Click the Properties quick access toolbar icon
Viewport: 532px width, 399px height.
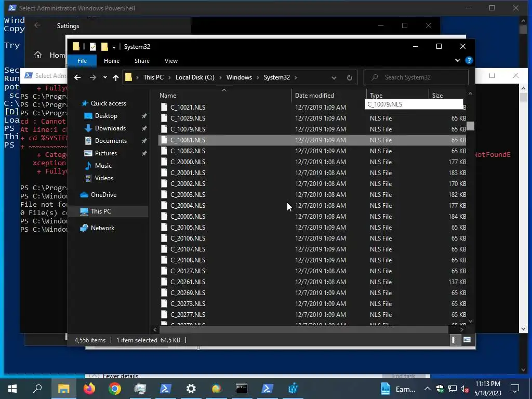[92, 46]
